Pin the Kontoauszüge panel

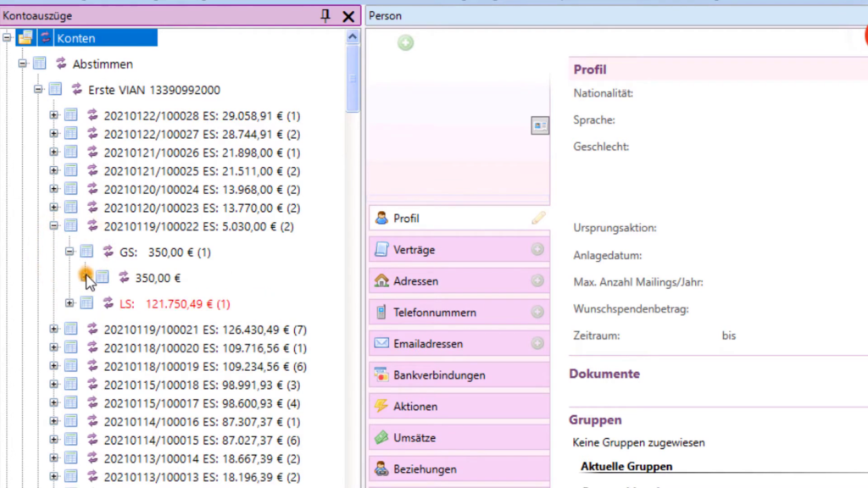pyautogui.click(x=325, y=16)
